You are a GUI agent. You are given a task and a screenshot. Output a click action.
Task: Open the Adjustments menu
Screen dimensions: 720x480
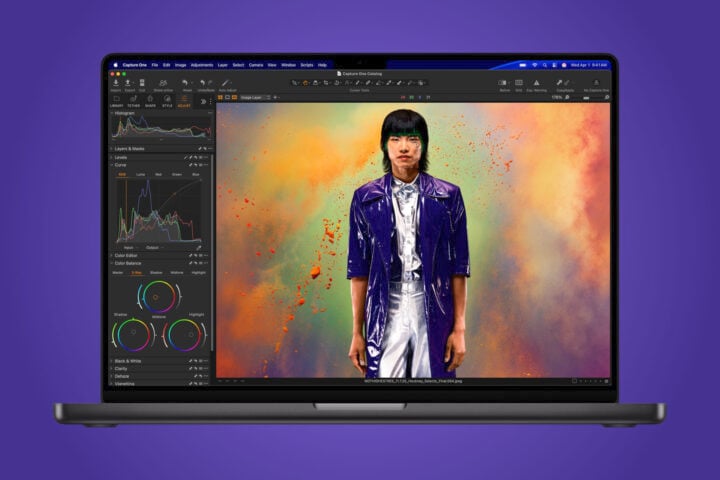[x=202, y=65]
